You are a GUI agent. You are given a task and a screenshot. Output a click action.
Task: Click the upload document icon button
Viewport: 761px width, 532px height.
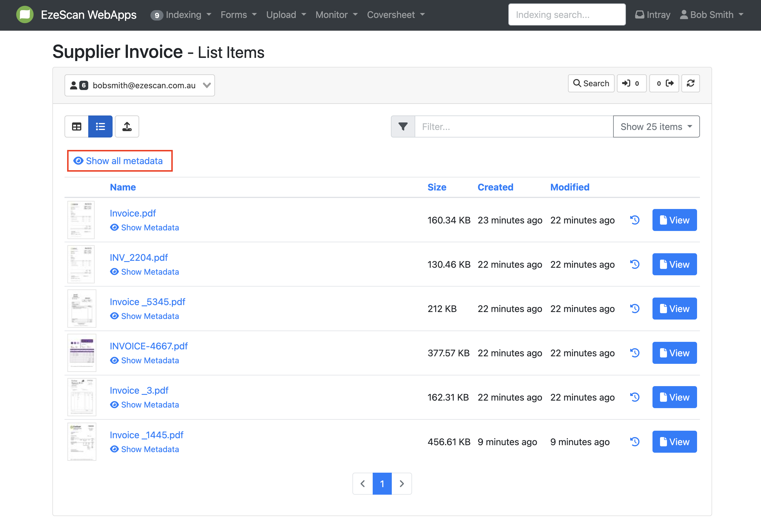click(x=127, y=126)
